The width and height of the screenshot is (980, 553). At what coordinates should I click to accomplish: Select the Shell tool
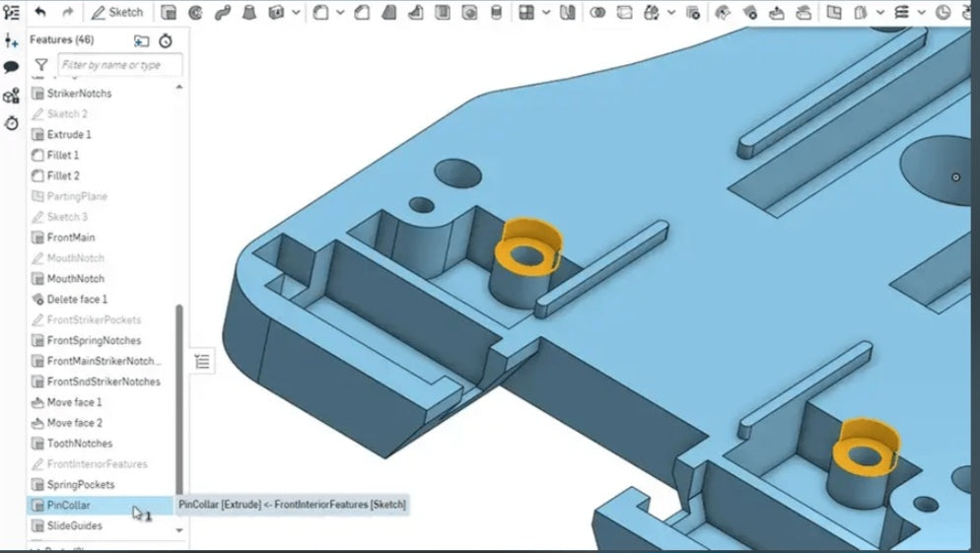(443, 13)
